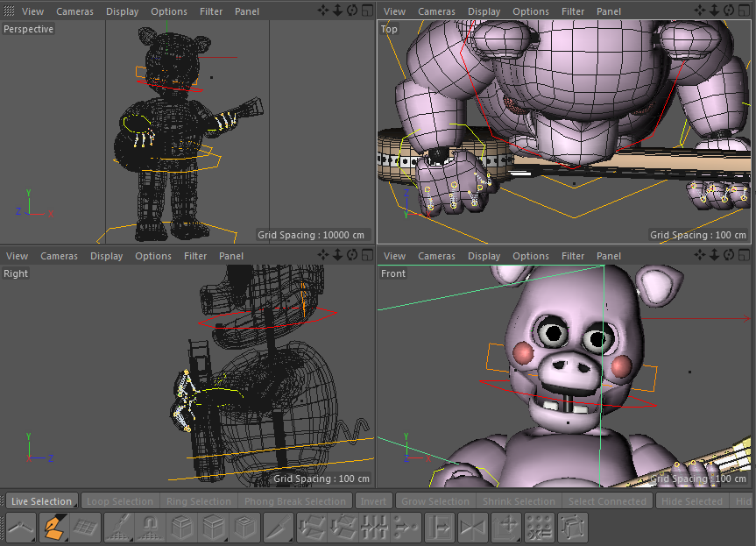The height and width of the screenshot is (546, 756).
Task: Open the View menu of the Right viewport
Action: point(17,256)
